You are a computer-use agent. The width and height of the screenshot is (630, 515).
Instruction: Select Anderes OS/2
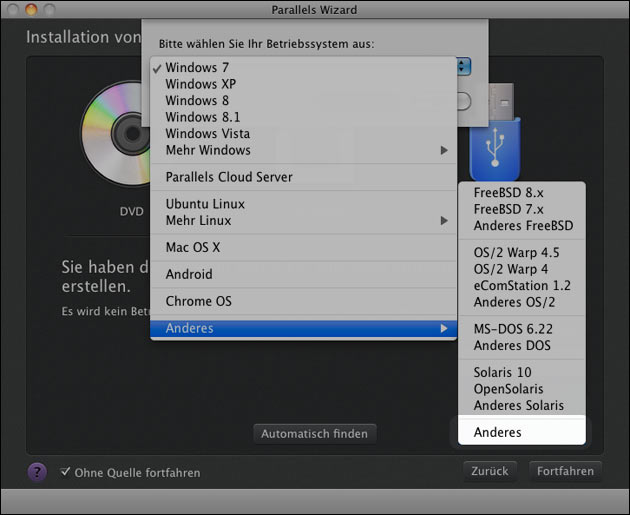pyautogui.click(x=522, y=302)
